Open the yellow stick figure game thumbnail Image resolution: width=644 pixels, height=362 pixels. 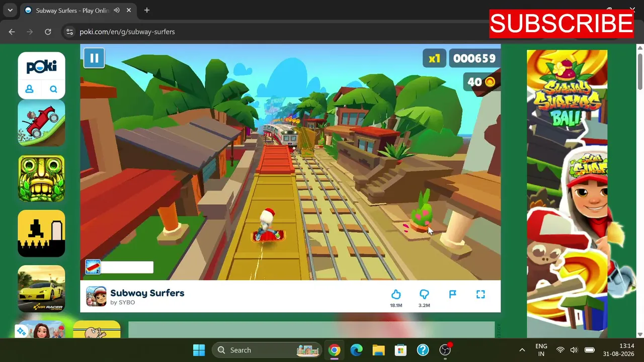click(41, 234)
